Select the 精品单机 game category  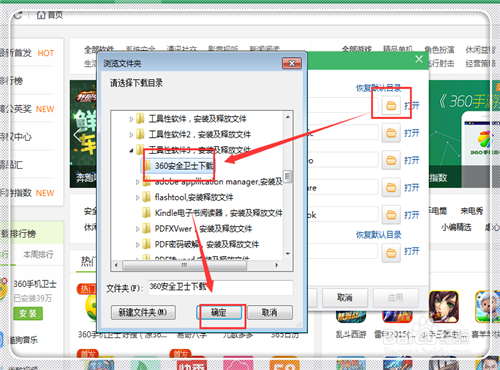[398, 50]
